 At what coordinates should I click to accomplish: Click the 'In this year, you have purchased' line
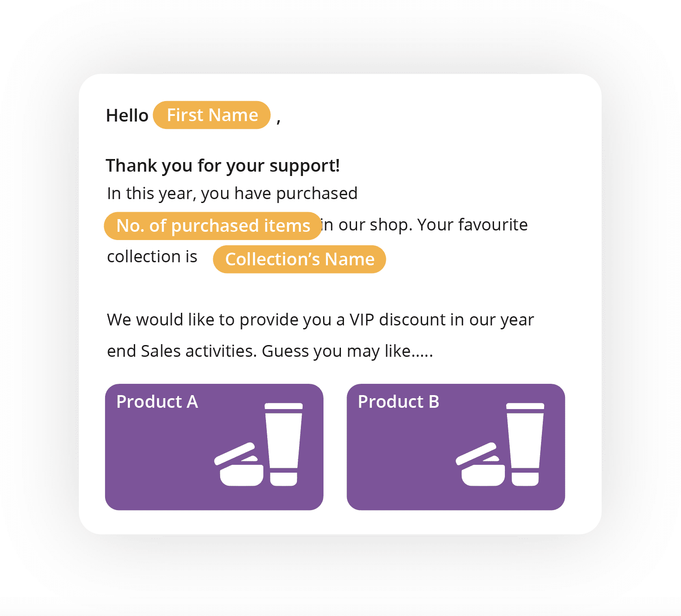232,193
